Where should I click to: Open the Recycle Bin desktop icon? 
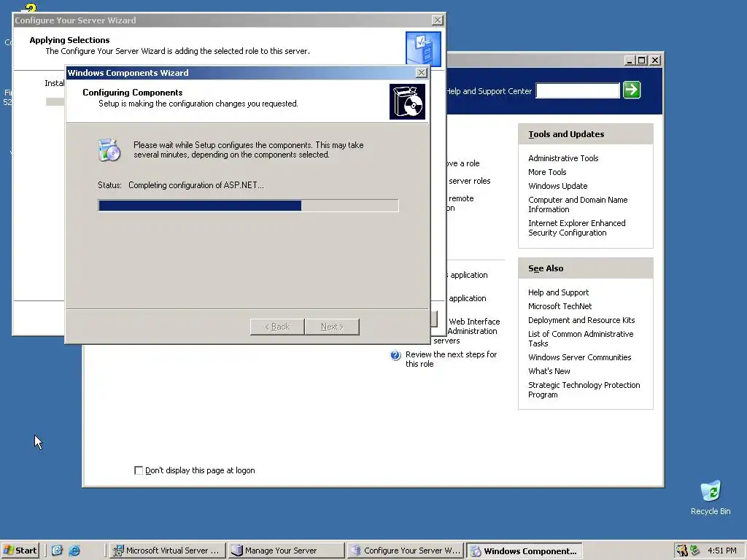pos(711,497)
